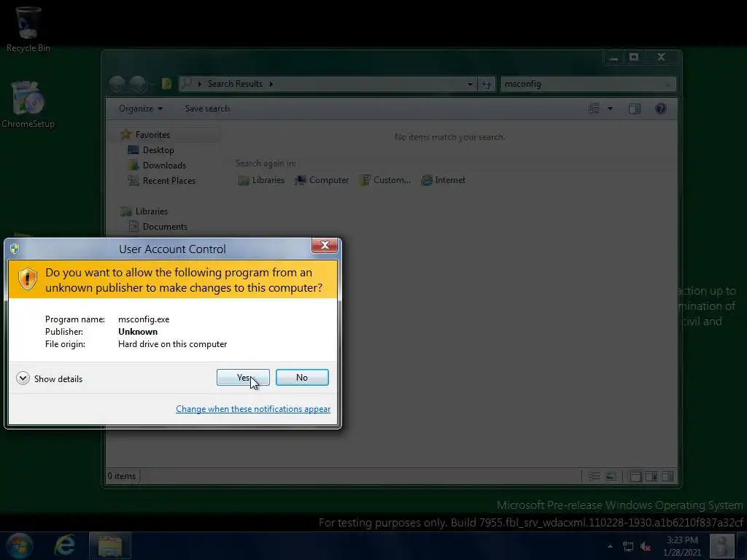Select Documents in navigation pane
This screenshot has height=560, width=747.
pyautogui.click(x=165, y=227)
